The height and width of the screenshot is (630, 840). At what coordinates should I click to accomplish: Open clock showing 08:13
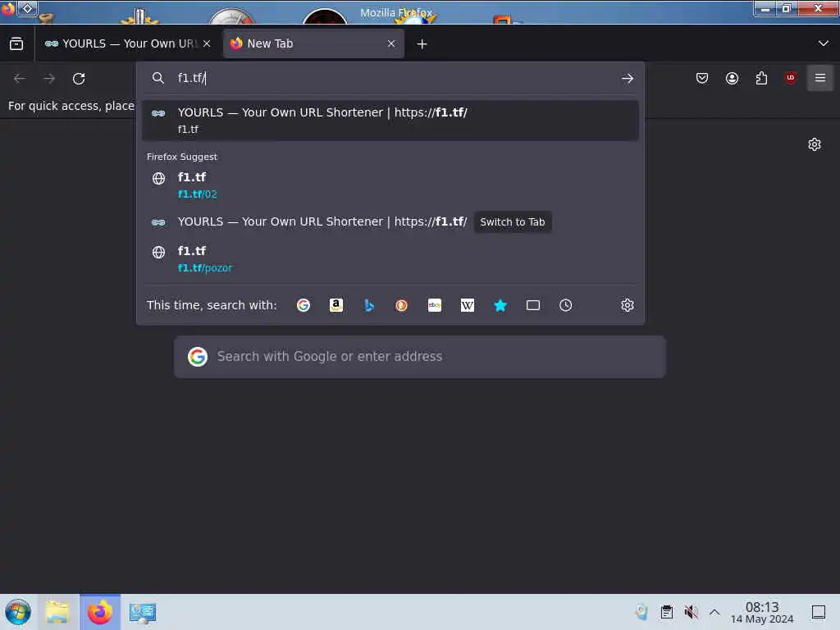coord(762,612)
